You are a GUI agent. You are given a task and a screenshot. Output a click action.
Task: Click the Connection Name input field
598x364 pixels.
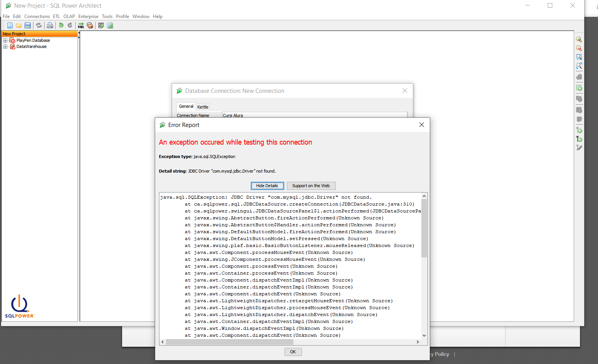pyautogui.click(x=315, y=115)
